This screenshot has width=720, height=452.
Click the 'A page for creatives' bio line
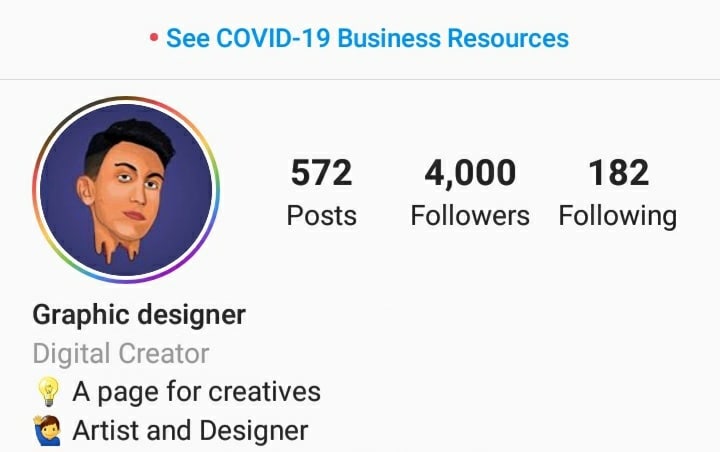click(x=197, y=393)
